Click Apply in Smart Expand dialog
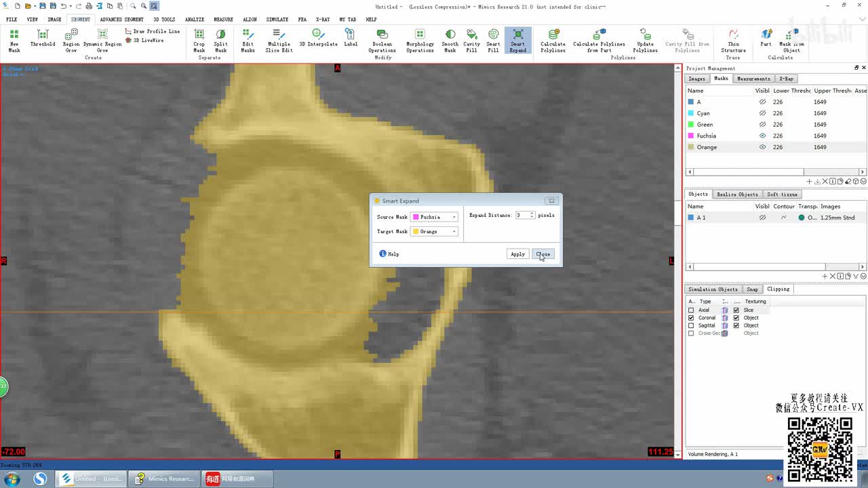This screenshot has height=488, width=868. pyautogui.click(x=517, y=254)
